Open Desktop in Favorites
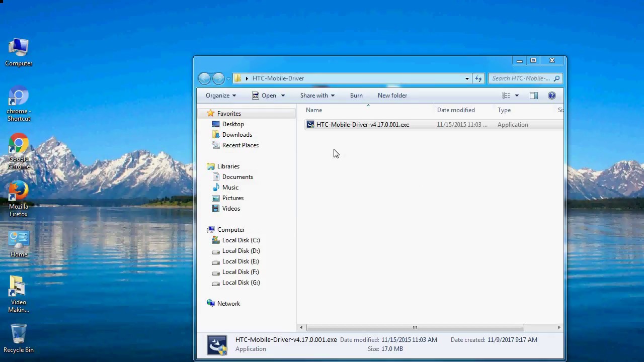The height and width of the screenshot is (362, 644). (x=233, y=124)
